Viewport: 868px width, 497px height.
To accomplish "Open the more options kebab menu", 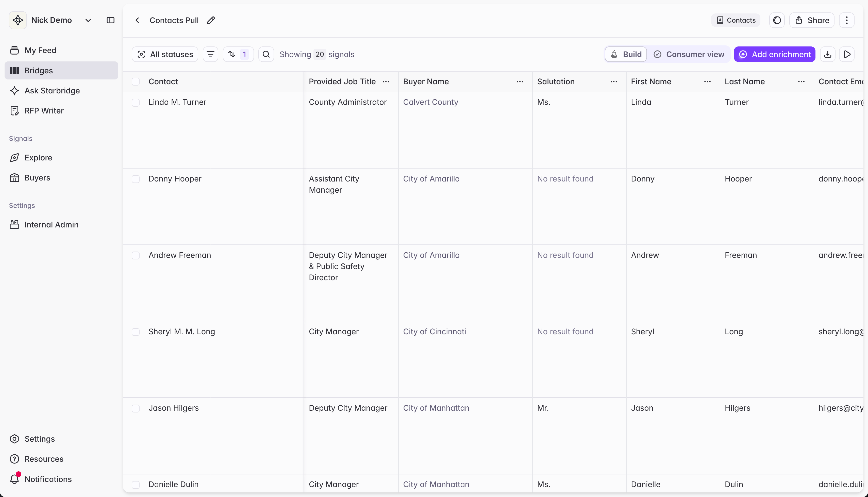I will pyautogui.click(x=846, y=21).
